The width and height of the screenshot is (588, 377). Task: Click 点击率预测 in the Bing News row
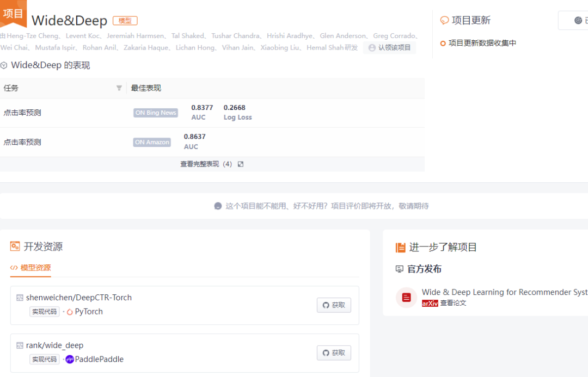(x=22, y=113)
